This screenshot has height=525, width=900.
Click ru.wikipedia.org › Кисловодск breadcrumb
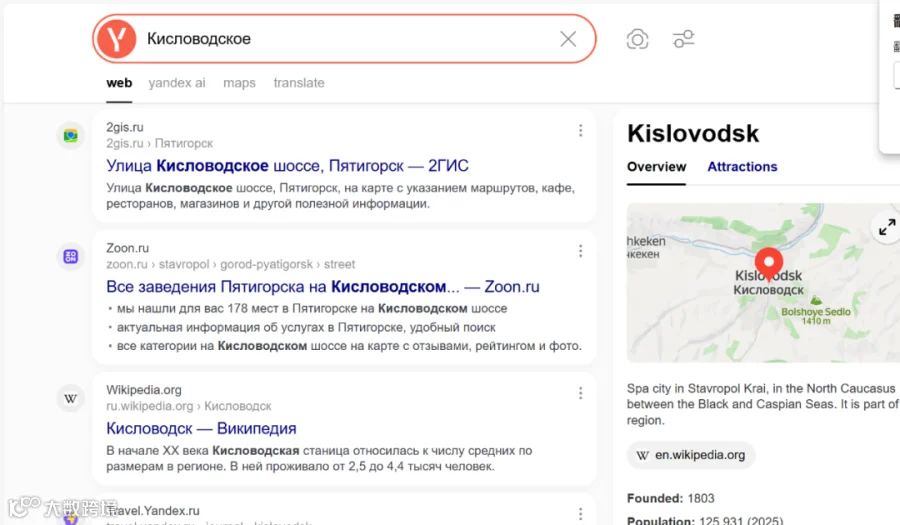coord(188,406)
